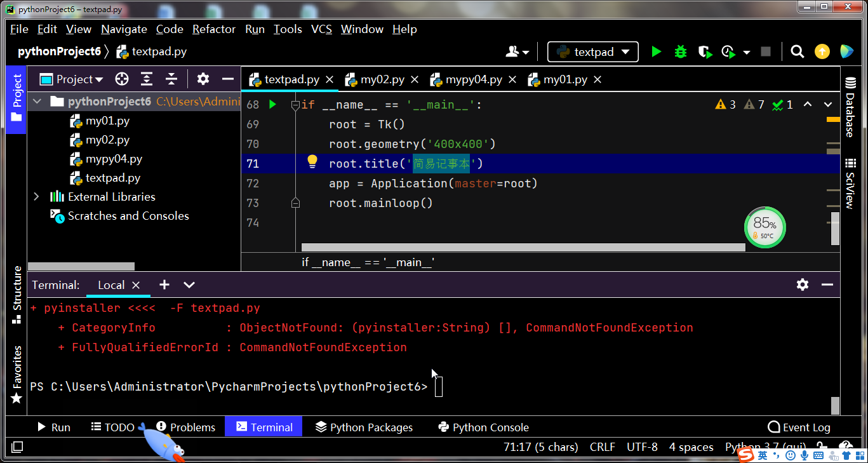Click the select opened file target icon
The height and width of the screenshot is (463, 868).
122,79
